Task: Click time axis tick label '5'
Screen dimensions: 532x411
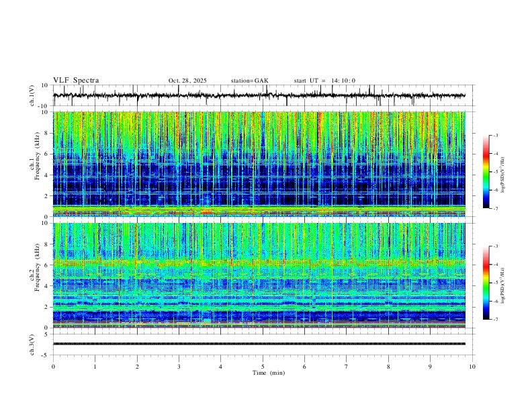Action: click(263, 367)
